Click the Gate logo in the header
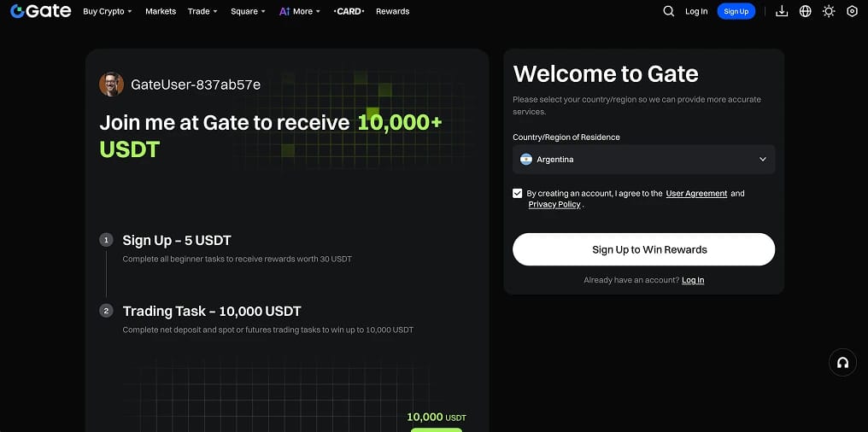Viewport: 868px width, 432px height. coord(41,11)
